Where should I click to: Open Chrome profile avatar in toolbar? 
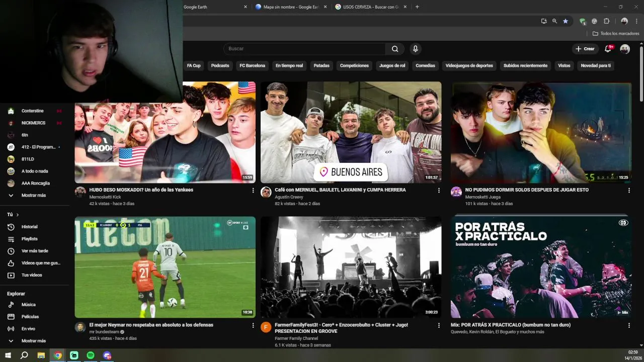(624, 21)
